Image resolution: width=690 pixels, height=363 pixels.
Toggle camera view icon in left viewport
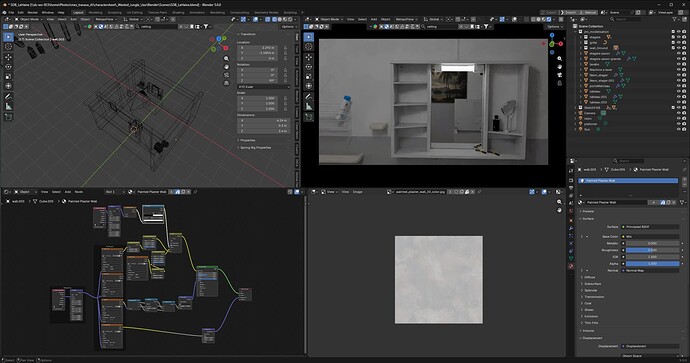(227, 75)
